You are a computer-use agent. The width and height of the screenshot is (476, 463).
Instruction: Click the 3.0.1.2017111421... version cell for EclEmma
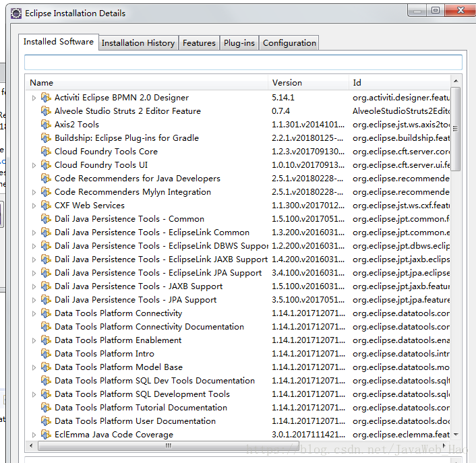[308, 435]
